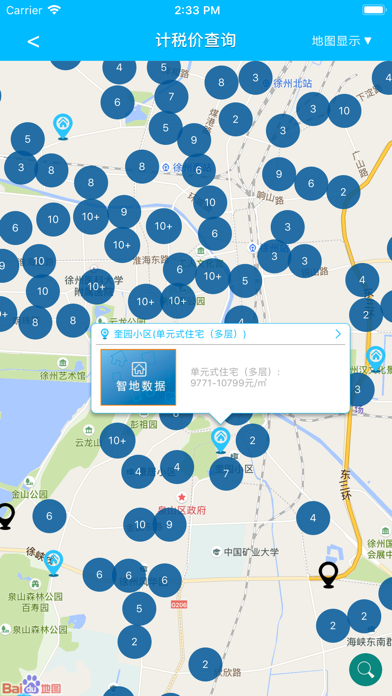Tap 金山公园 map label

[30, 494]
